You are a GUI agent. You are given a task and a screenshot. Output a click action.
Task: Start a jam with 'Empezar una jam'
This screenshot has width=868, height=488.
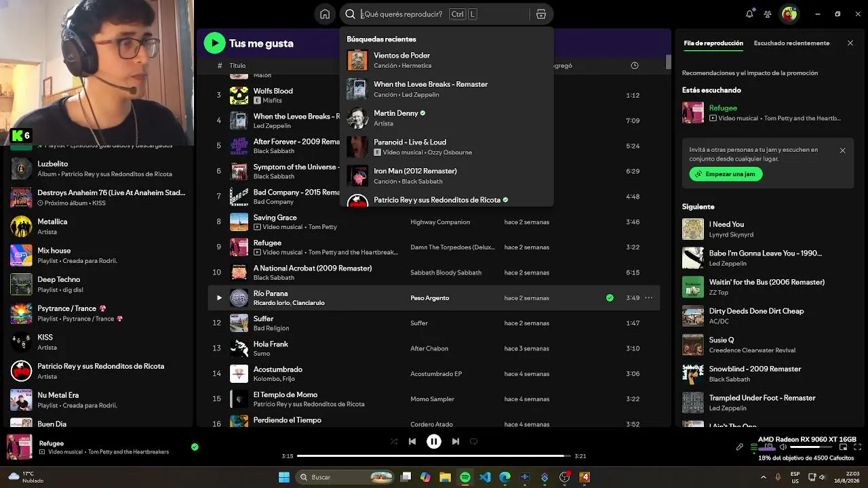click(x=726, y=174)
